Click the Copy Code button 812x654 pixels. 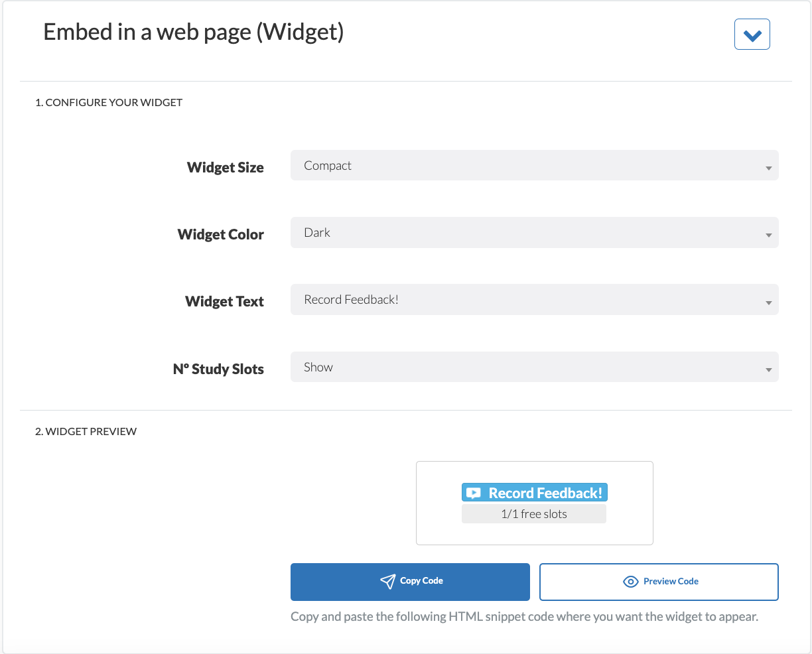coord(410,582)
